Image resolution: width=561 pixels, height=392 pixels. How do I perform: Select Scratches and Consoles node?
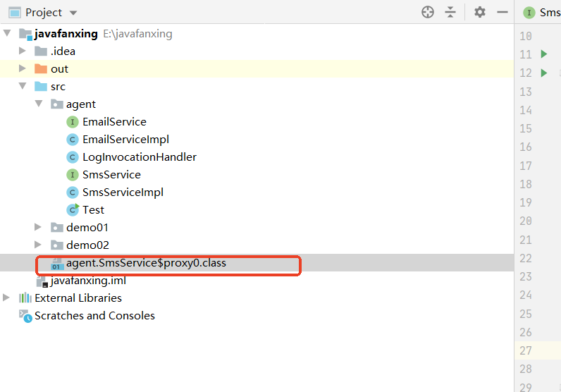tap(95, 315)
